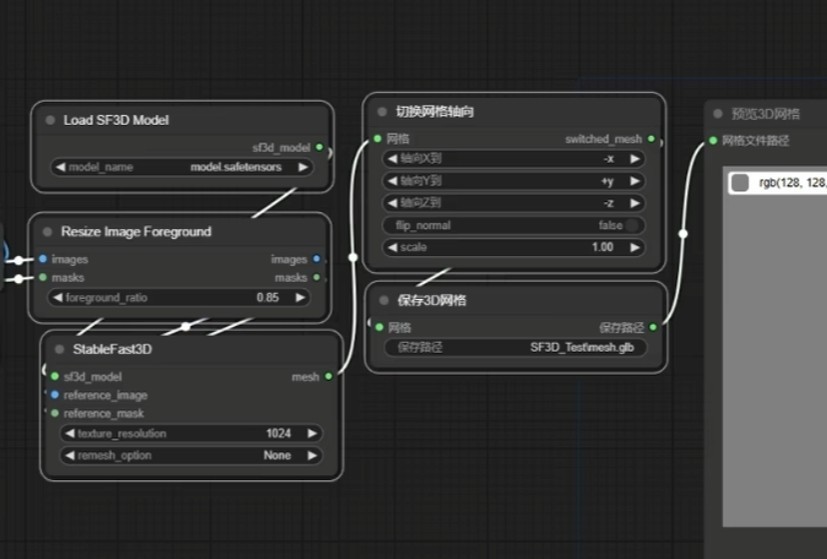
Task: Click the gray rgb(128,128 color swatch
Action: [x=740, y=182]
